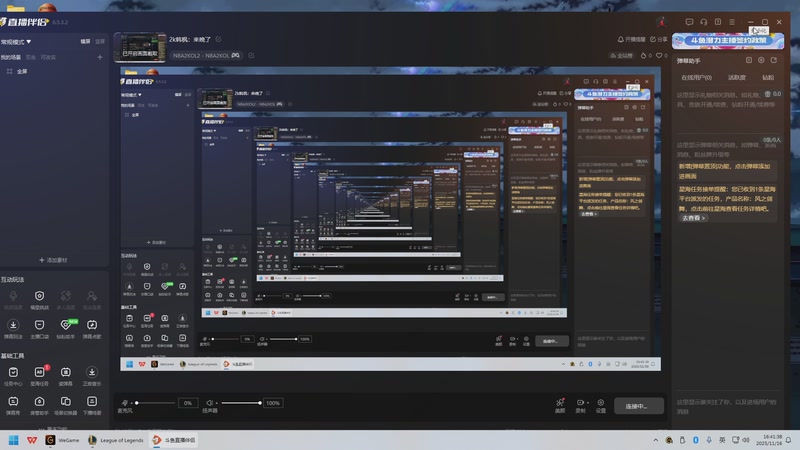800x450 pixels.
Task: Toggle the 全屏 source visibility checkbox
Action: tap(9, 71)
